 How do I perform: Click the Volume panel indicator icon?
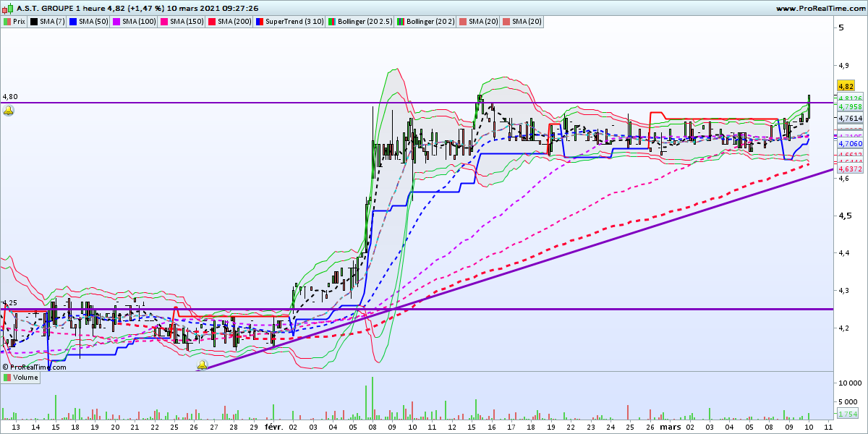(7, 378)
